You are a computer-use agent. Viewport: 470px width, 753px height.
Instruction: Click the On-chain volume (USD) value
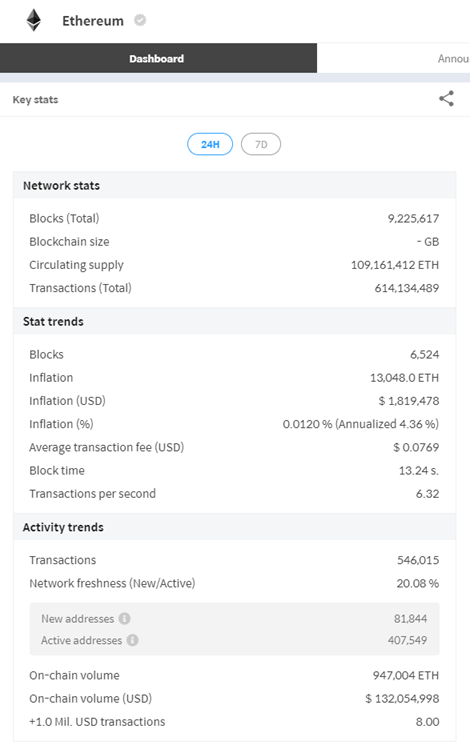[402, 698]
